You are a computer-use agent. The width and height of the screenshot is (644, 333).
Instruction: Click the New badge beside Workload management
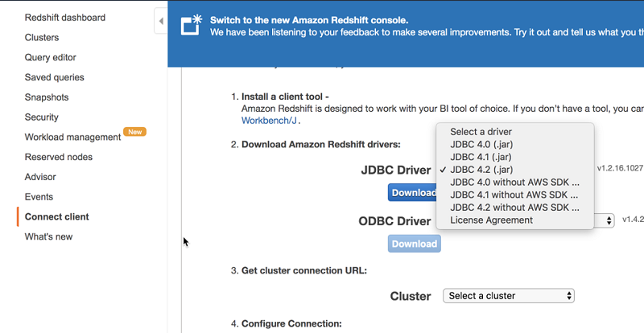(x=134, y=132)
